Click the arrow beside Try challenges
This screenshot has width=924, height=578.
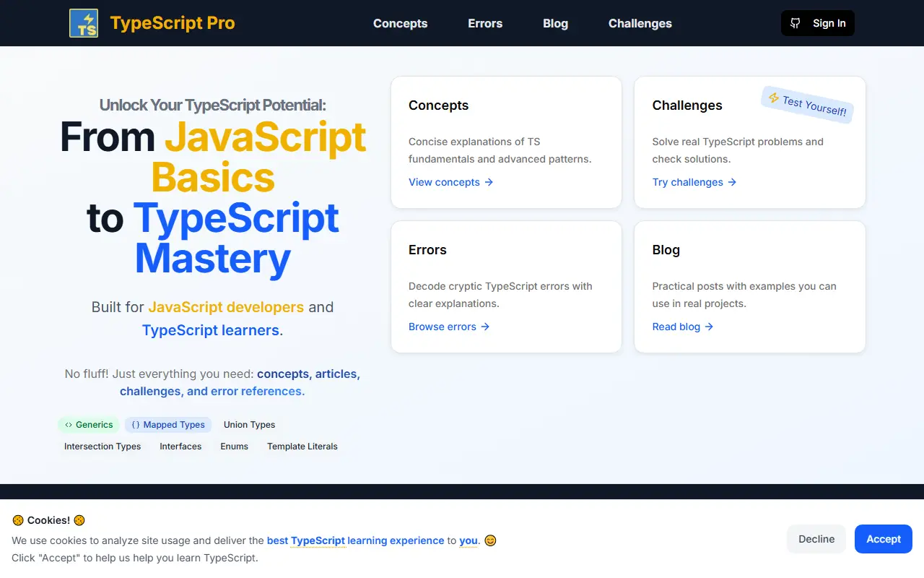point(732,182)
